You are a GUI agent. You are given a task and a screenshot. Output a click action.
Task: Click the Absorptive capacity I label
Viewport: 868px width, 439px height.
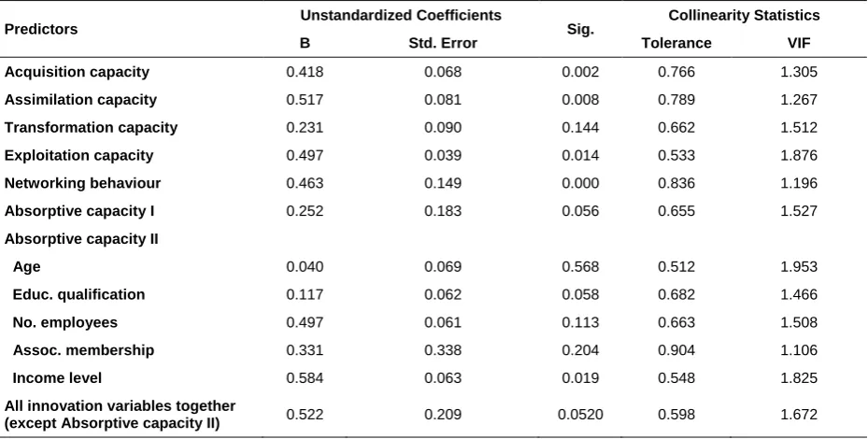point(79,211)
